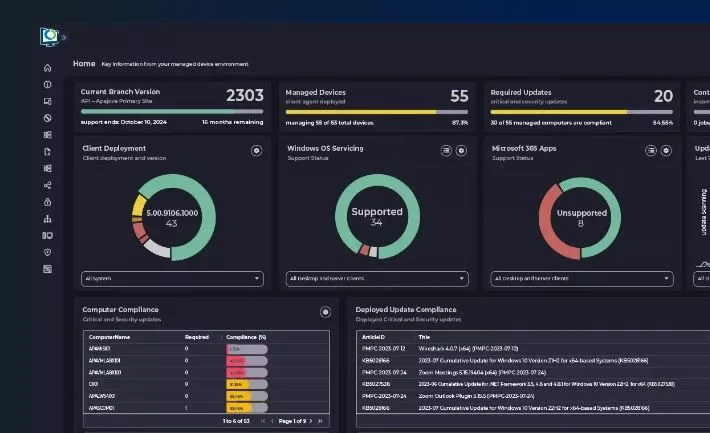Sort by the Required column header
Image resolution: width=710 pixels, height=433 pixels.
point(197,337)
